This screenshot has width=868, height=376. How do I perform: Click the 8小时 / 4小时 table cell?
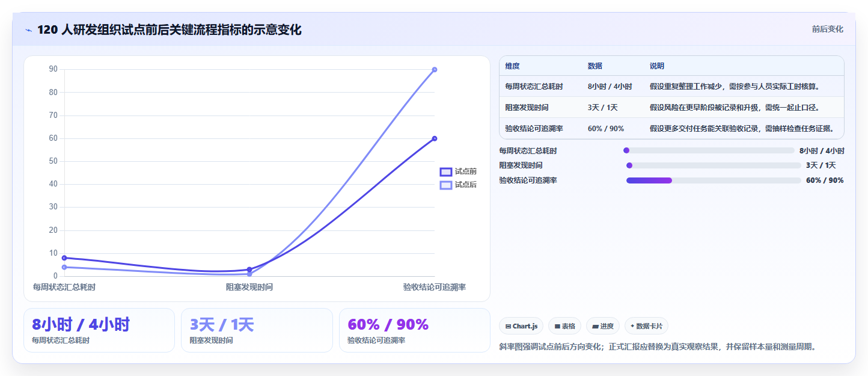(610, 87)
